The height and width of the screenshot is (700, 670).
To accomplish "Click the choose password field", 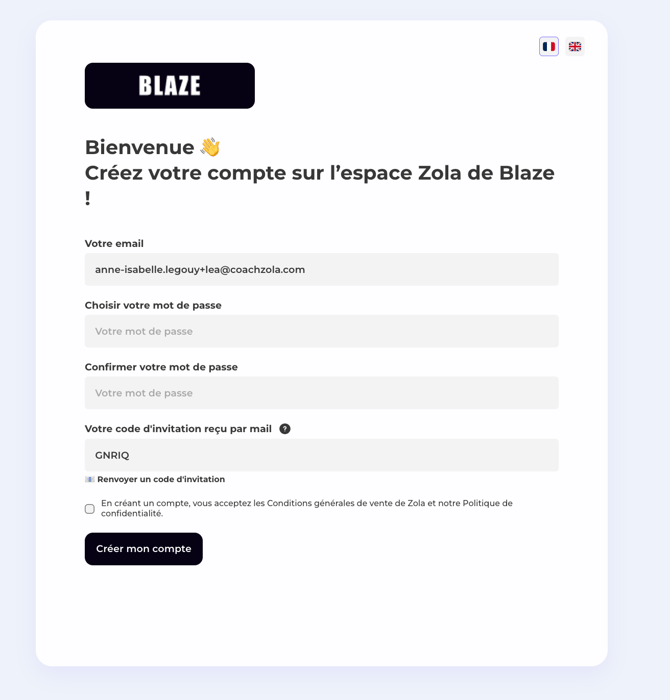I will pyautogui.click(x=321, y=331).
